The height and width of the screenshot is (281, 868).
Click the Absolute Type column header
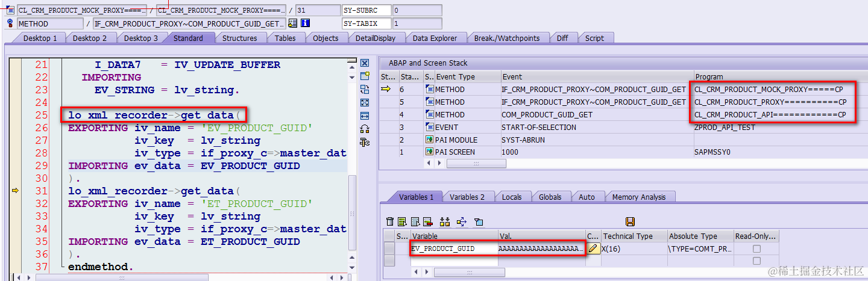700,236
